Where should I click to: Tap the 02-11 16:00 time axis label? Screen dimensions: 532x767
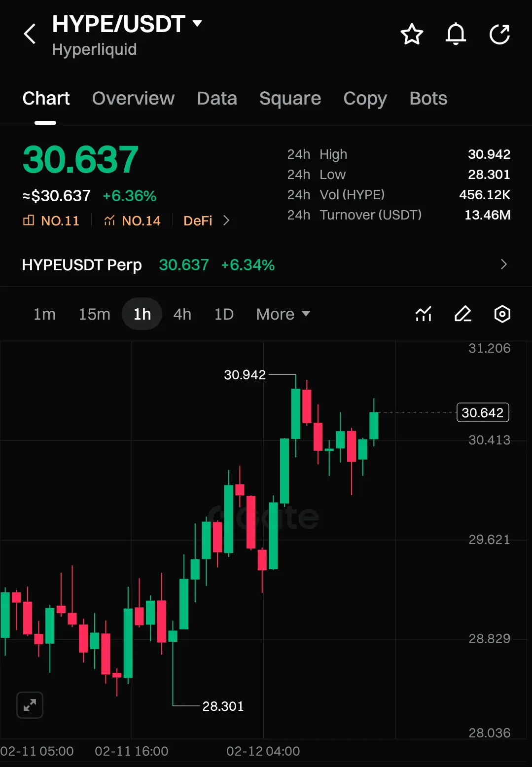point(132,751)
